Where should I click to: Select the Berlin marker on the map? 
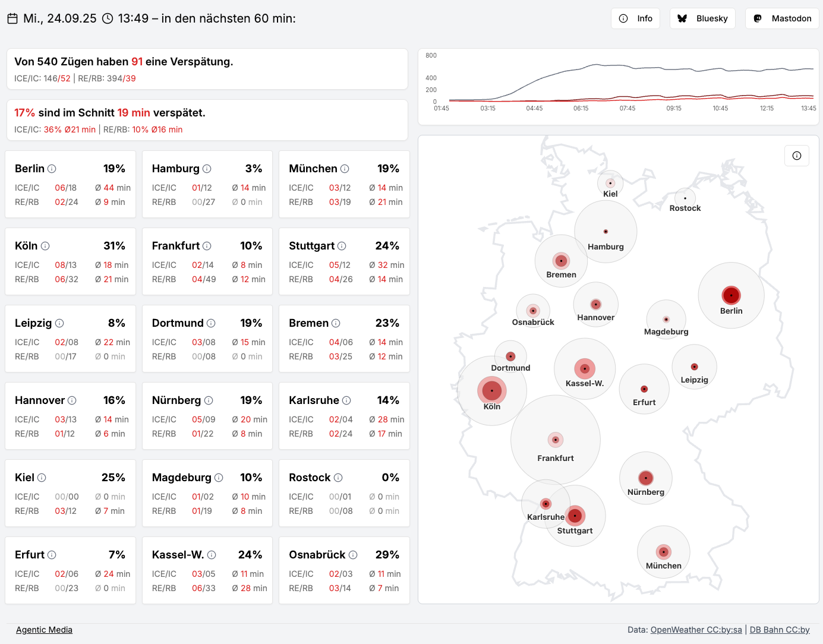(731, 295)
